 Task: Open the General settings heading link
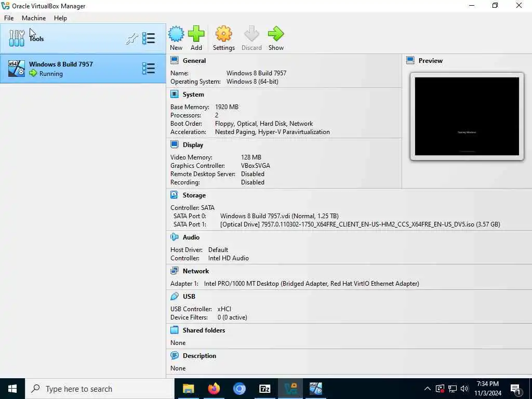coord(194,61)
